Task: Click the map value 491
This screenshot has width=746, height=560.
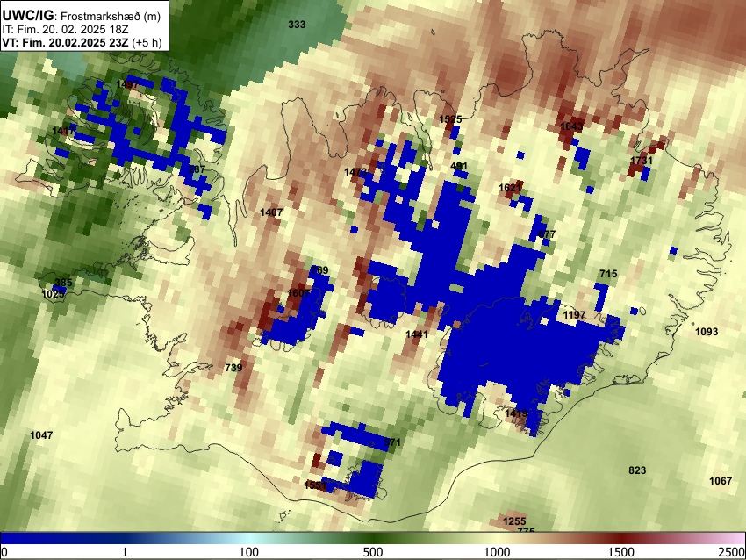Action: pyautogui.click(x=459, y=166)
